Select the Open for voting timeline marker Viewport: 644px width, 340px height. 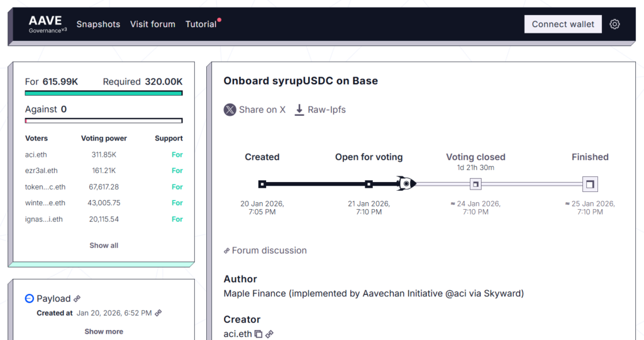click(x=369, y=184)
